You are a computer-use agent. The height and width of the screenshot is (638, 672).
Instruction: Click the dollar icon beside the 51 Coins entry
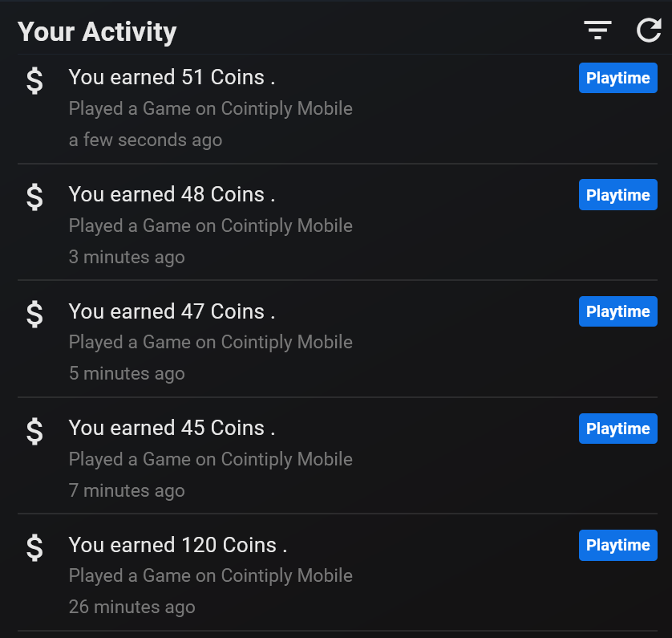click(34, 79)
